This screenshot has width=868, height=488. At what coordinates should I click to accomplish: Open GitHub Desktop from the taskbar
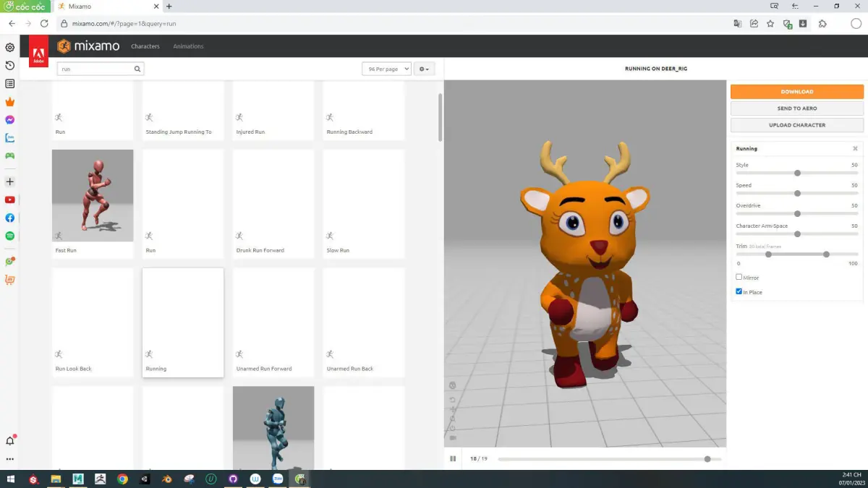coord(233,479)
